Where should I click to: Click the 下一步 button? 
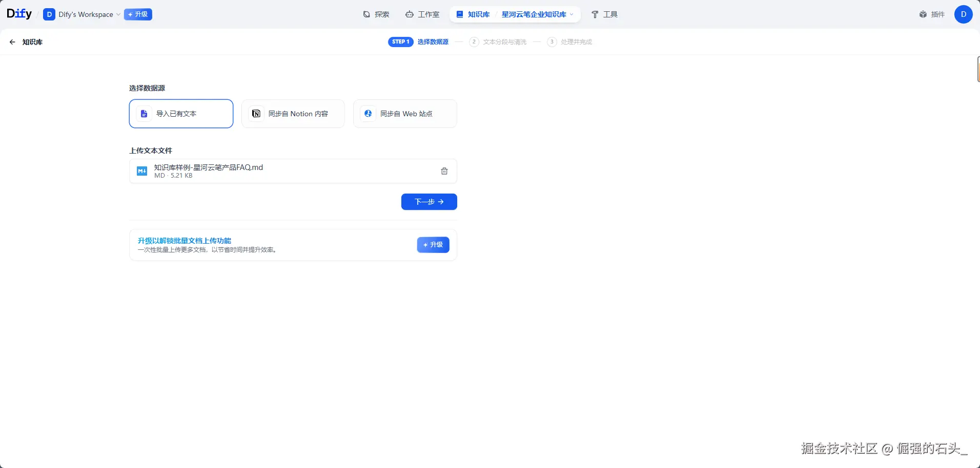click(429, 202)
